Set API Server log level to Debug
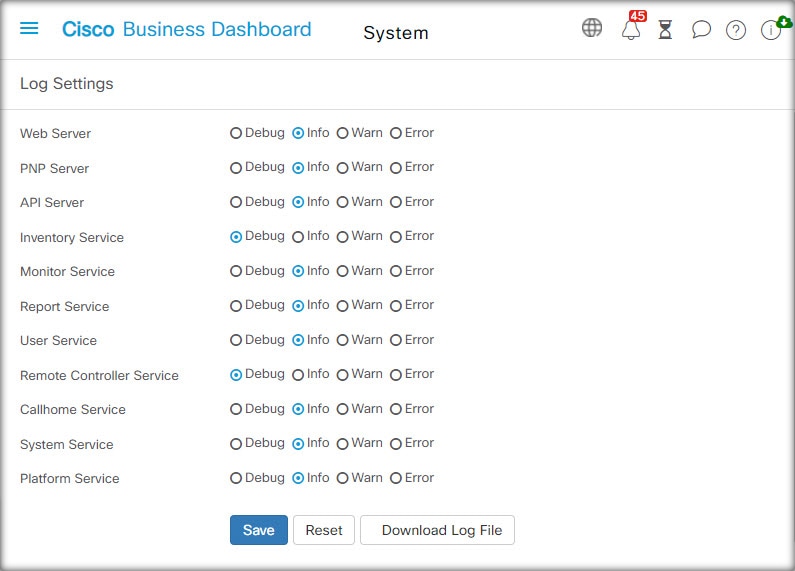The image size is (795, 571). pos(236,202)
